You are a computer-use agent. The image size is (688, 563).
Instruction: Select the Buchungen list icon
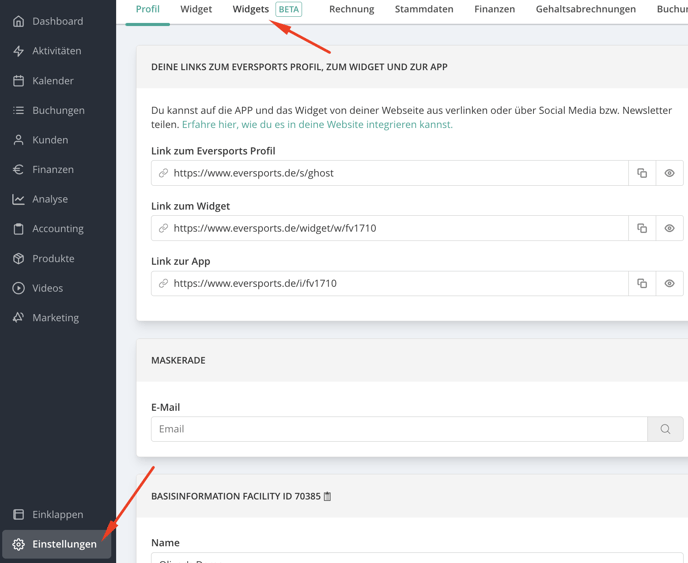tap(18, 110)
